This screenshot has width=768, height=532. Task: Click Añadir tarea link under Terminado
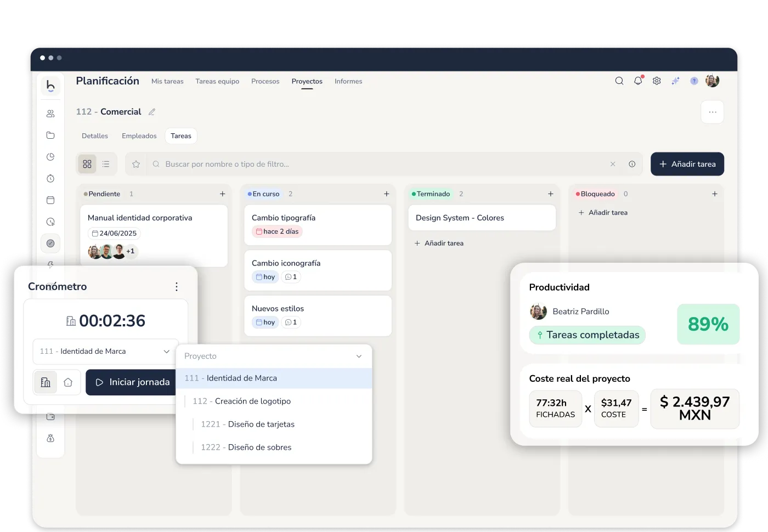(x=439, y=244)
